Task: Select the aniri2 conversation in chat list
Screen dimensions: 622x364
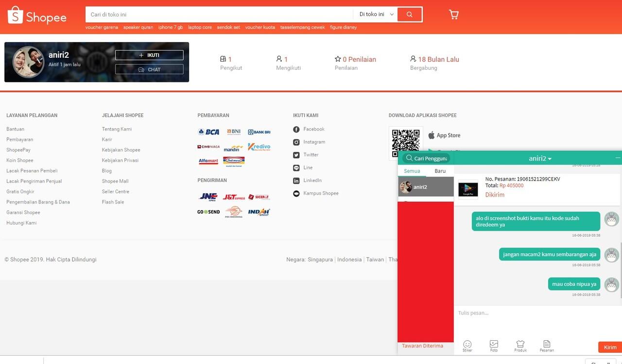Action: tap(426, 187)
